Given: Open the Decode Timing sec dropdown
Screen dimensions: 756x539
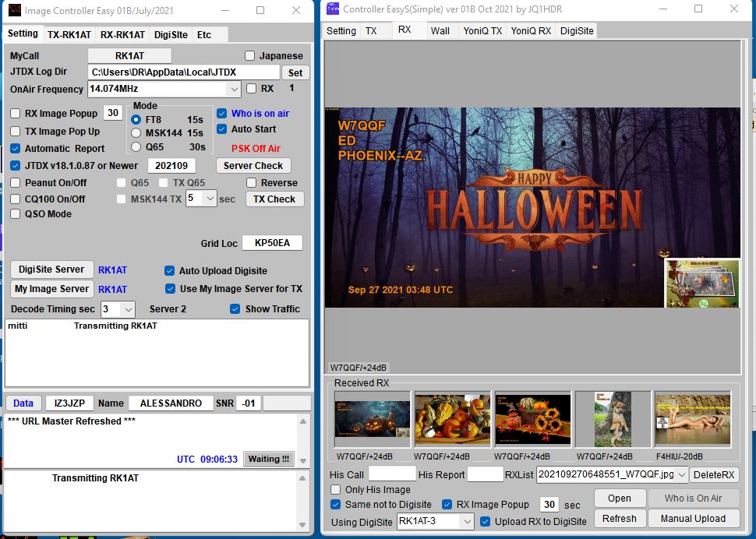Looking at the screenshot, I should pos(128,309).
